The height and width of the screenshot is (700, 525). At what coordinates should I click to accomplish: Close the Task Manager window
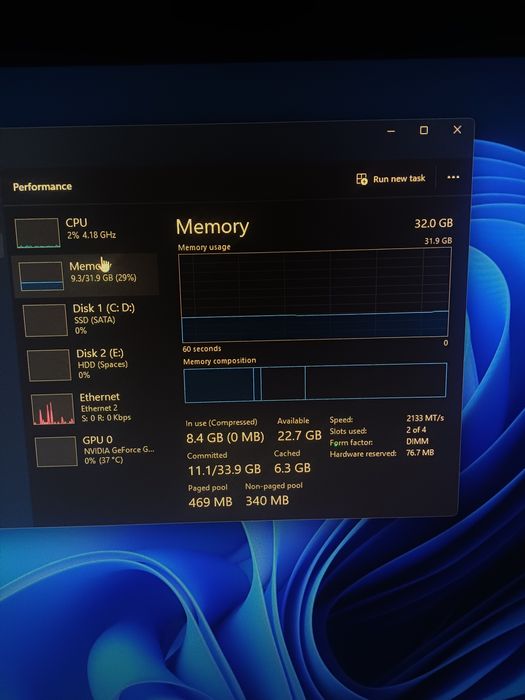point(457,129)
